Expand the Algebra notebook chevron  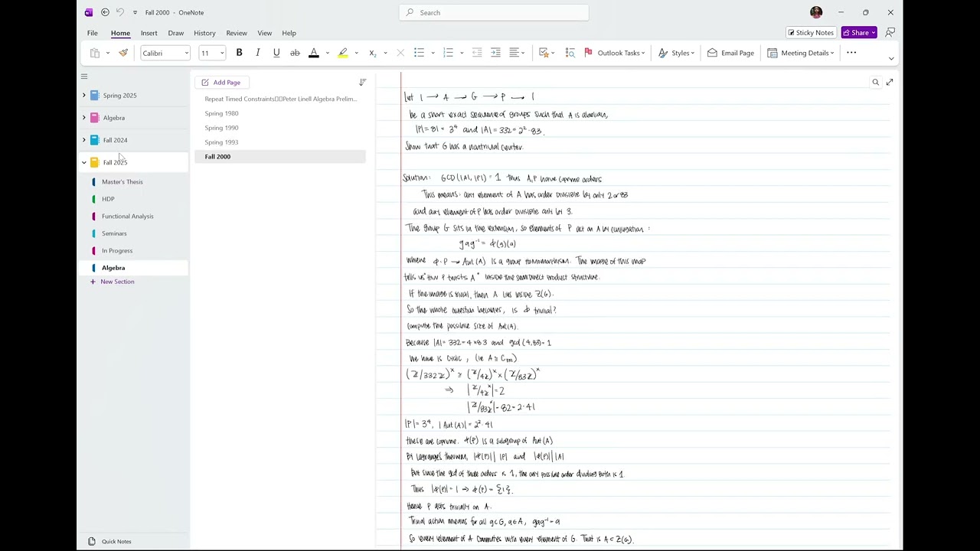[84, 118]
